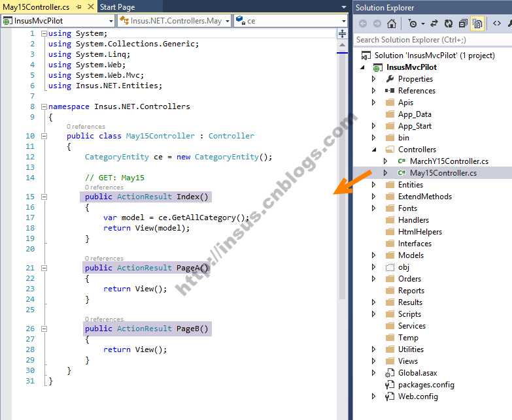Focus the Search Solution Explorer box

tap(433, 40)
